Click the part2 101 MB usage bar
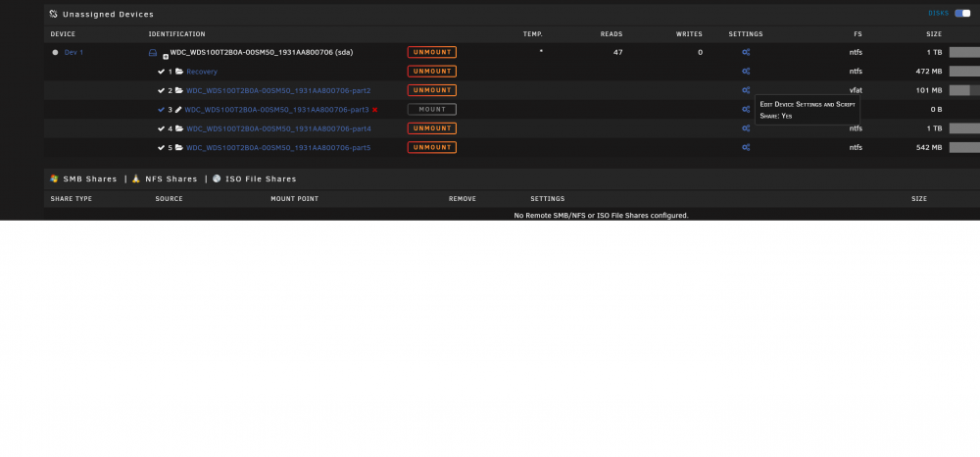The image size is (980, 457). (x=964, y=90)
